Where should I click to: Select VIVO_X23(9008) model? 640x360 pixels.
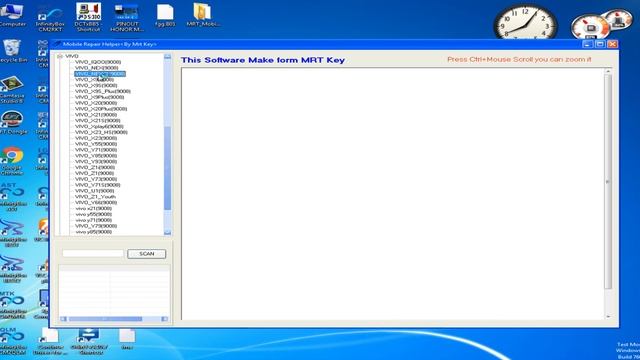[96, 138]
